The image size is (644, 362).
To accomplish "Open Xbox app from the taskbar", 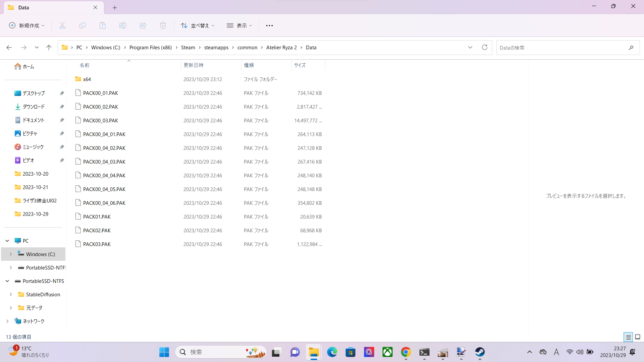I will (x=387, y=352).
